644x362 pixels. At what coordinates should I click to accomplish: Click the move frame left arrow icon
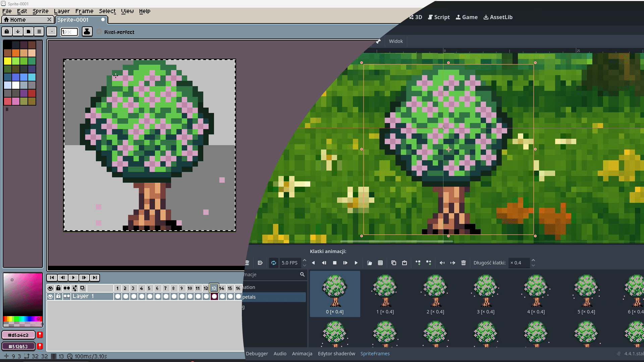click(442, 263)
